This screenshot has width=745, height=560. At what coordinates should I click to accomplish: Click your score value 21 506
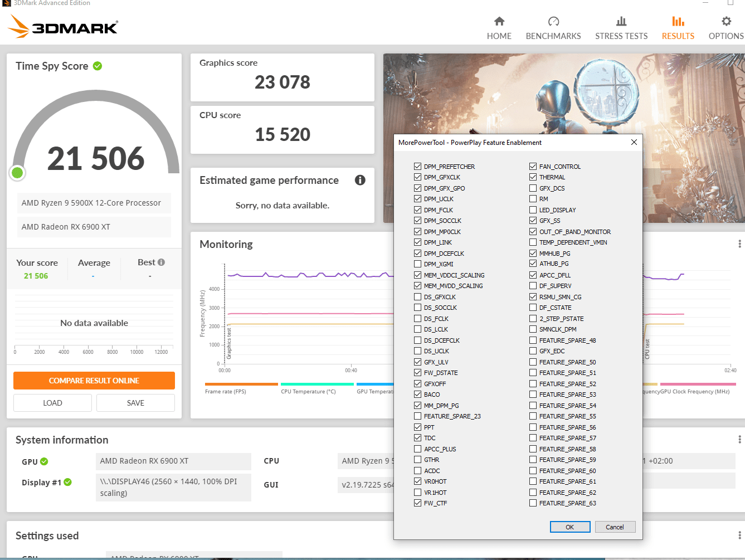coord(36,276)
